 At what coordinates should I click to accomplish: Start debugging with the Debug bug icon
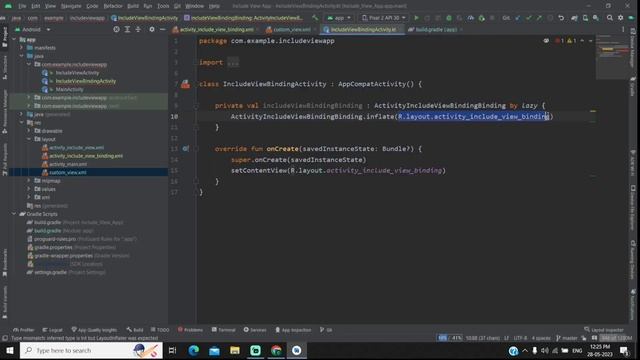449,18
